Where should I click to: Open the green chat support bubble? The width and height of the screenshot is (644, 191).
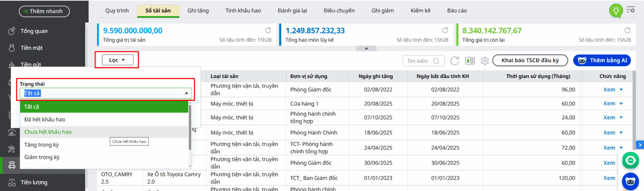coord(630,160)
